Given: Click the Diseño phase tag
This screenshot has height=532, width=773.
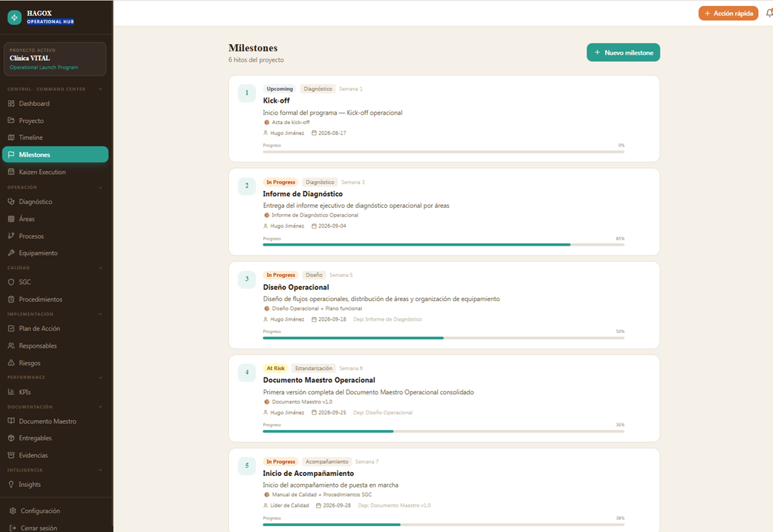Looking at the screenshot, I should tap(314, 275).
